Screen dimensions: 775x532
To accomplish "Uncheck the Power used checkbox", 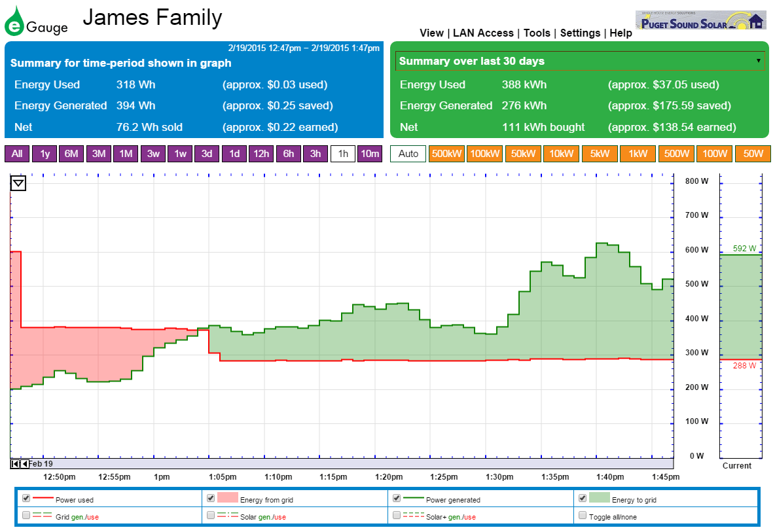I will point(26,498).
